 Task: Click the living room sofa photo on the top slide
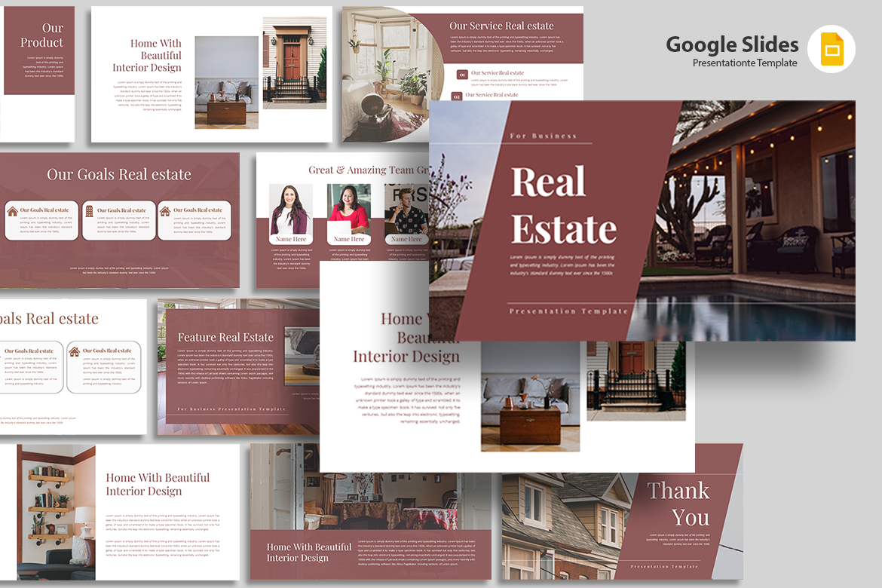(x=227, y=83)
